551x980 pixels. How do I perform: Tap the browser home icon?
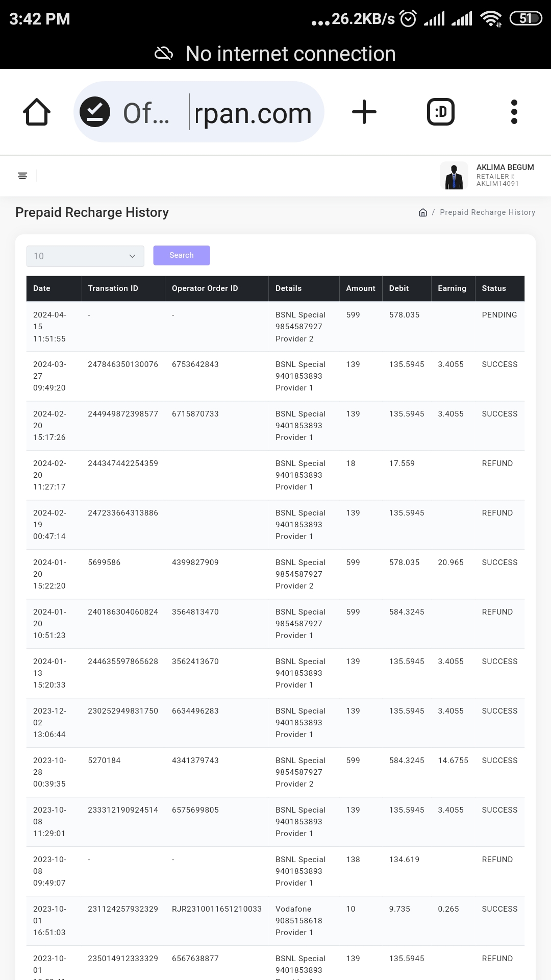[37, 112]
